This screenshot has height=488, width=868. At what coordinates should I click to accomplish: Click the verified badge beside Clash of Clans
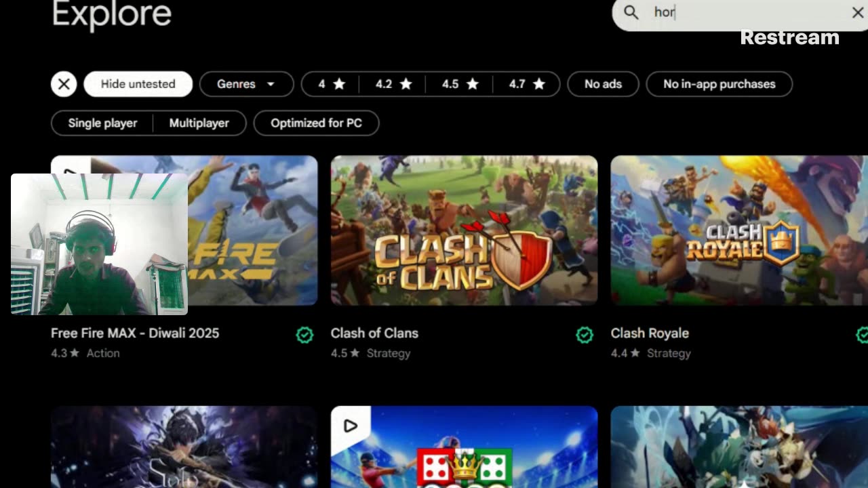pyautogui.click(x=585, y=334)
